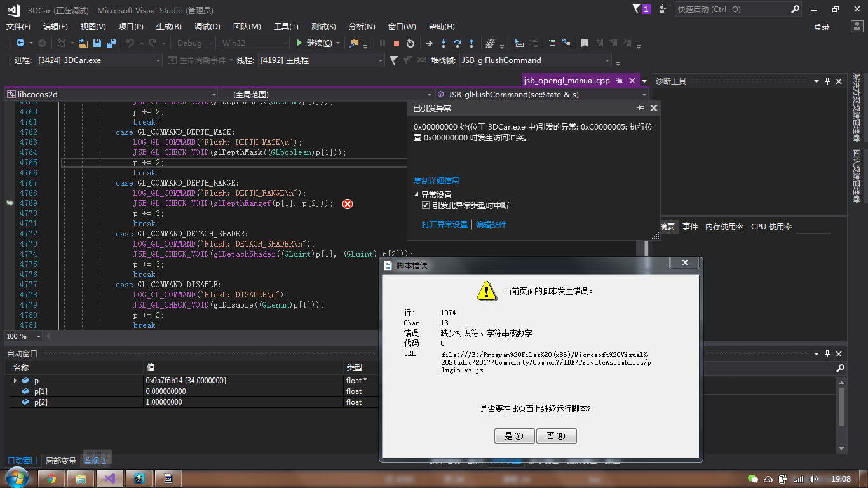This screenshot has height=488, width=868.
Task: Click the undo arrow icon
Action: point(130,43)
